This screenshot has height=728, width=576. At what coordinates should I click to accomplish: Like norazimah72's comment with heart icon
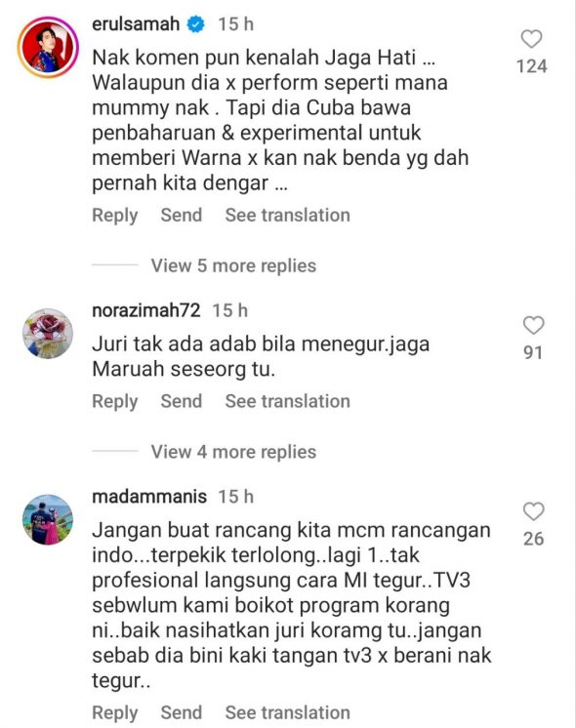(x=533, y=325)
